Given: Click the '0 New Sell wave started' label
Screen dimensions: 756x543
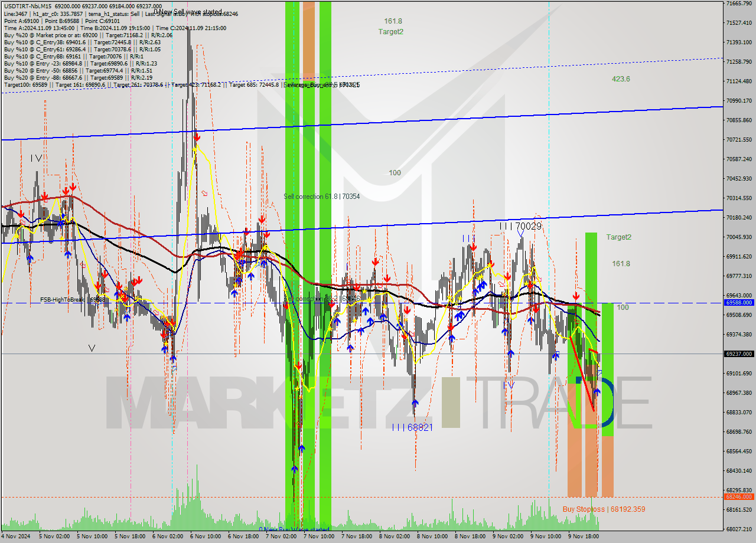Looking at the screenshot, I should tap(188, 12).
